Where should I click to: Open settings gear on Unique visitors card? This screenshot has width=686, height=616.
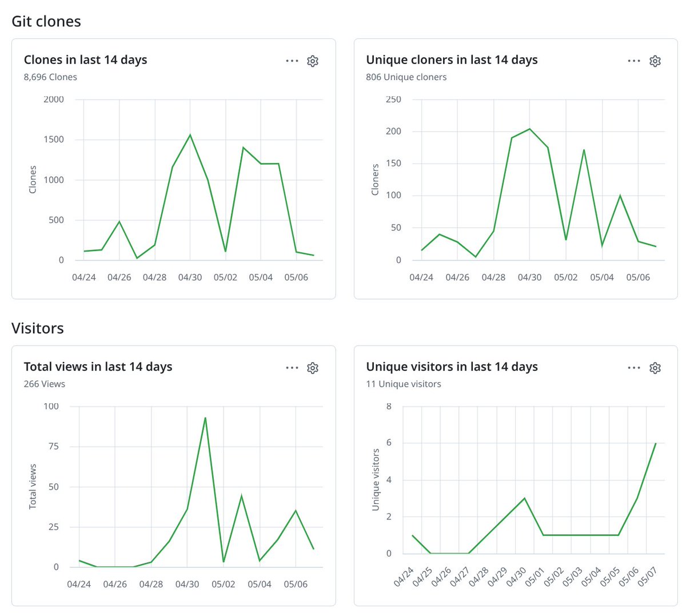coord(655,368)
